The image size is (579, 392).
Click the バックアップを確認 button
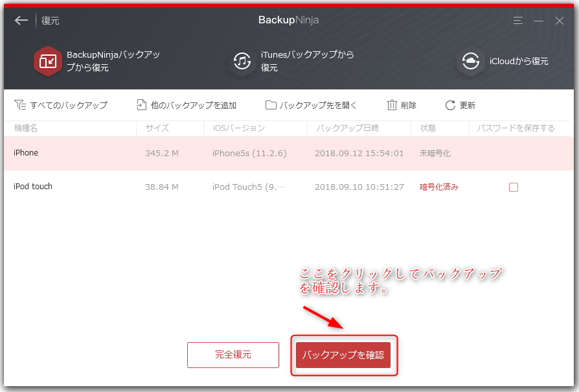click(343, 354)
